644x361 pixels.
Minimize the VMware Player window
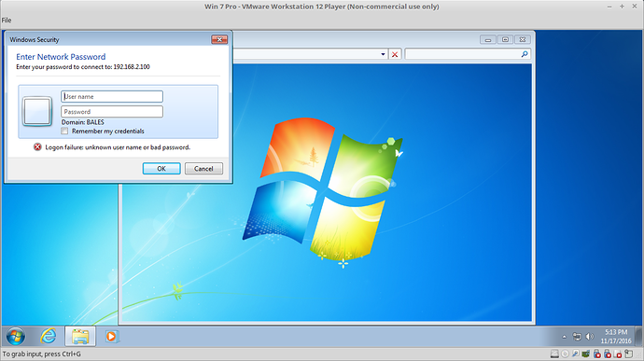point(609,7)
